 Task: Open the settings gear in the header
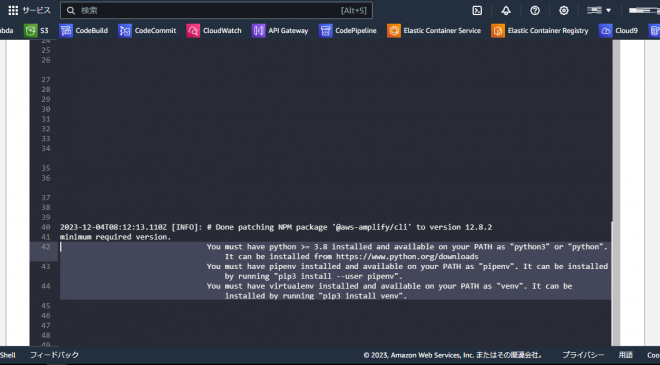[564, 11]
